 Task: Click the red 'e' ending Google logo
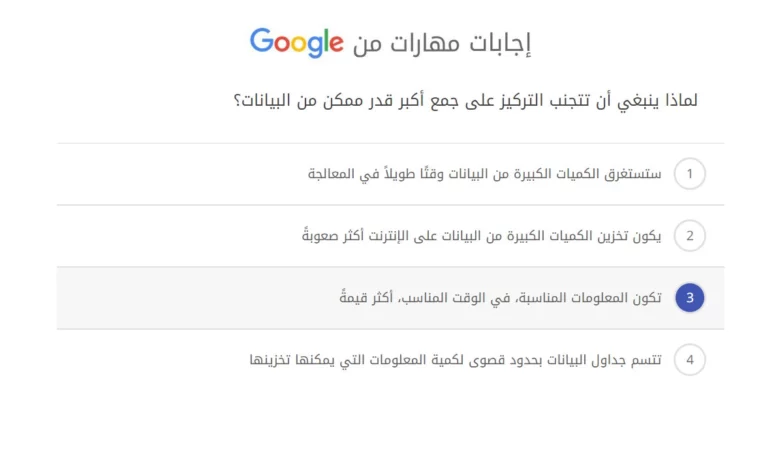coord(337,44)
